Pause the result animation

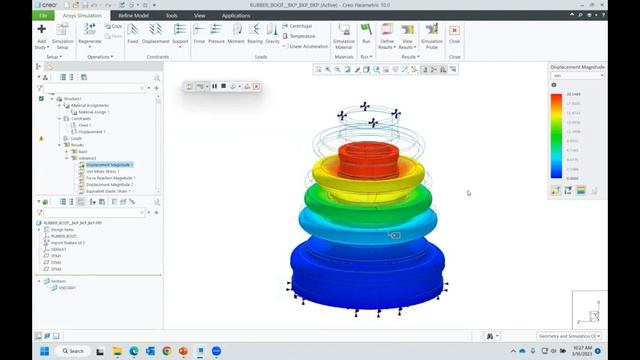(214, 86)
